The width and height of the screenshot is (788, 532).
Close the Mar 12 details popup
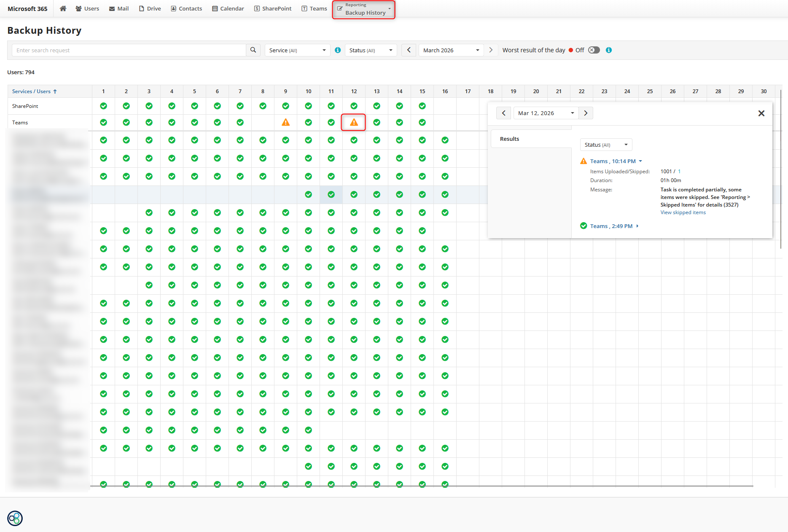coord(761,113)
